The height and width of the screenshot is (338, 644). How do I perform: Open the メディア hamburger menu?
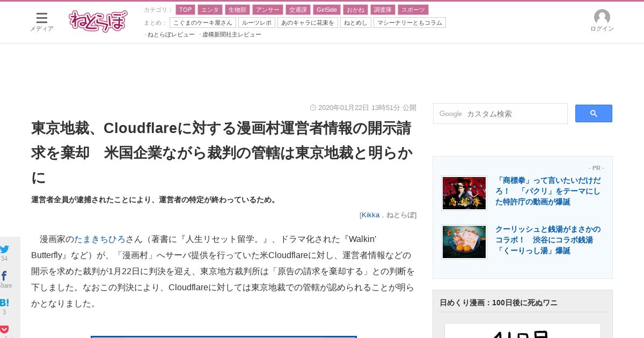click(42, 22)
